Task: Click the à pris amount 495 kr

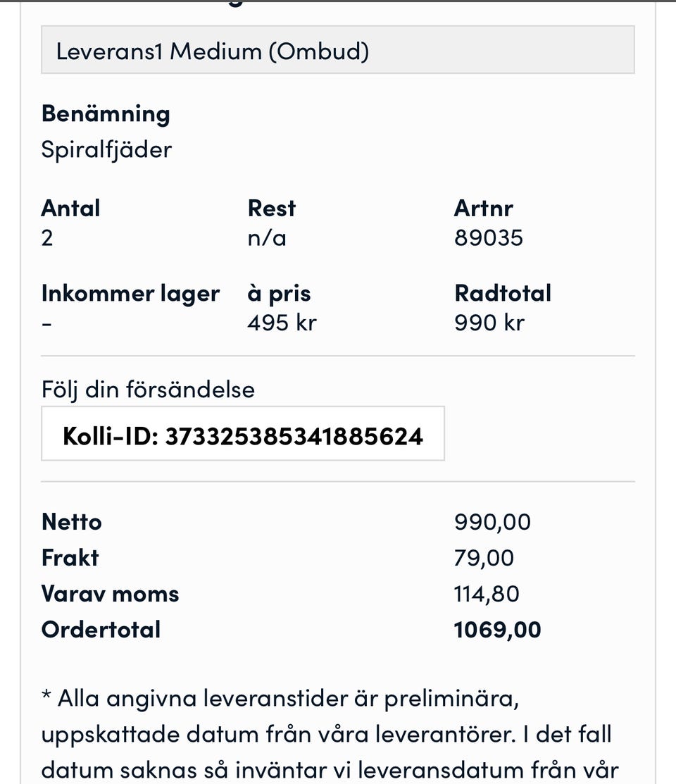Action: tap(282, 323)
